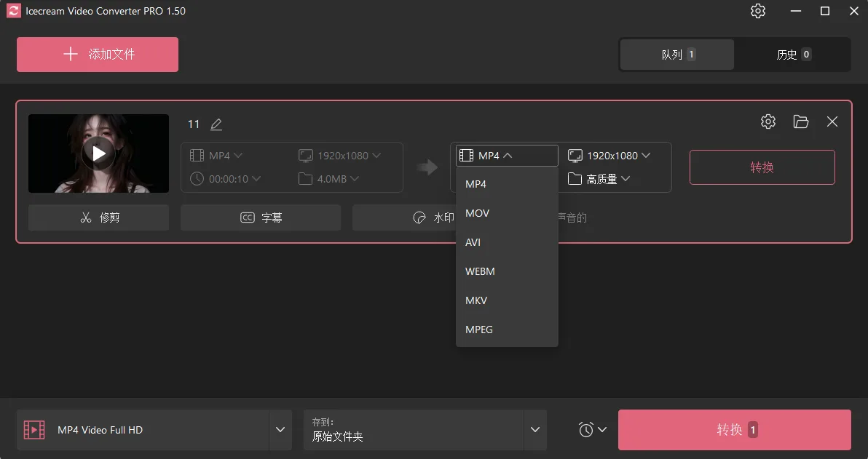
Task: Click the outlined 转换 button for file 11
Action: click(762, 167)
